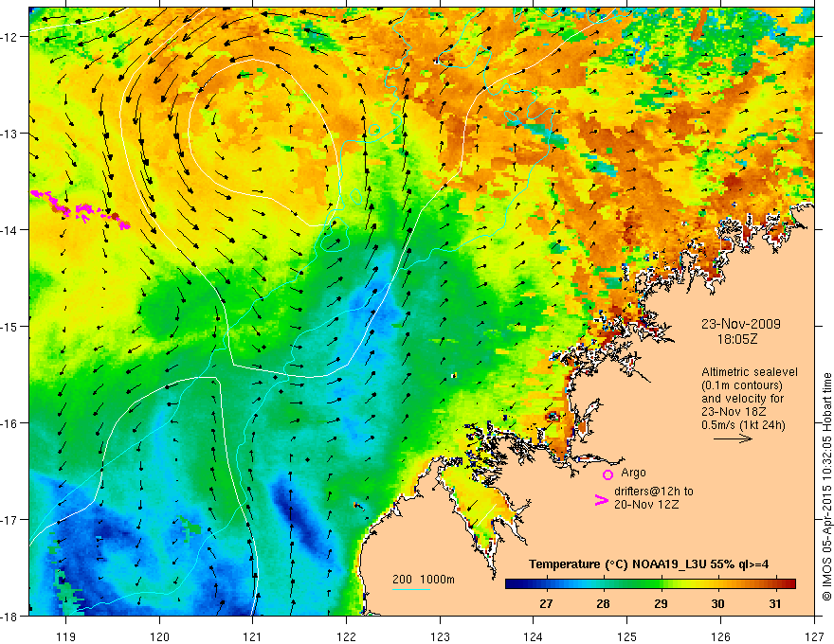Click the date text '23-Nov-2009'

(x=740, y=324)
